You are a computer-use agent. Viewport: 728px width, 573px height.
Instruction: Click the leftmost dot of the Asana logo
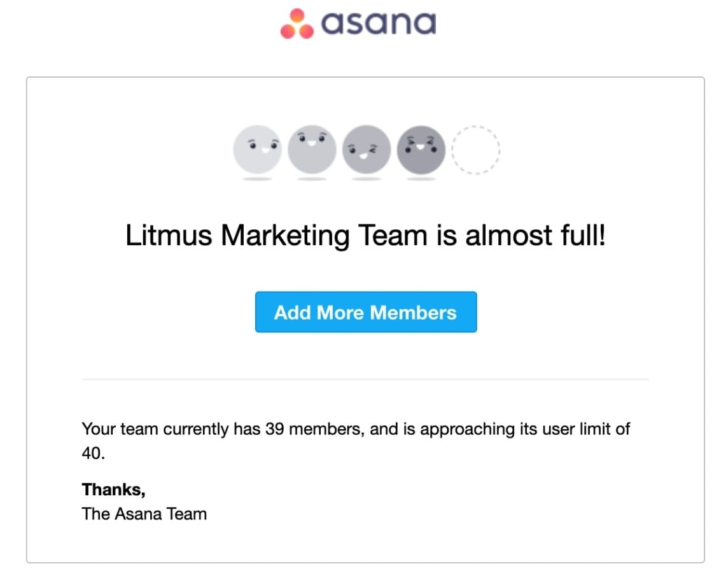(286, 32)
